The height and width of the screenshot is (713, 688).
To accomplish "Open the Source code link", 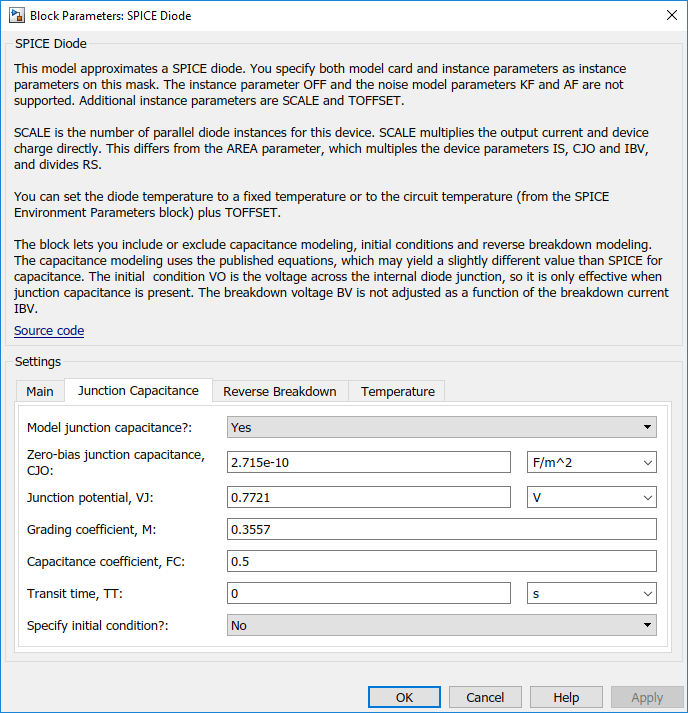I will click(x=49, y=331).
